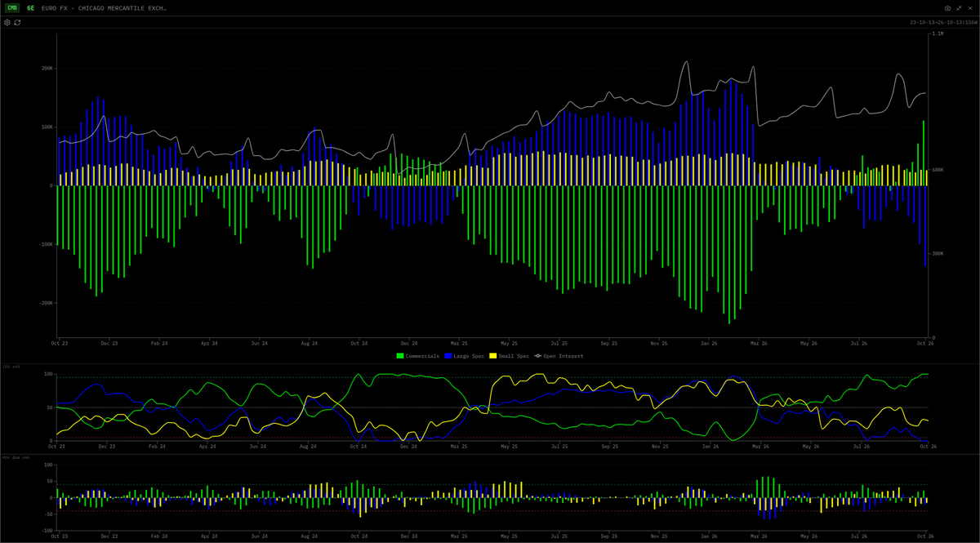Click the 1.1M open interest axis label

pyautogui.click(x=938, y=33)
